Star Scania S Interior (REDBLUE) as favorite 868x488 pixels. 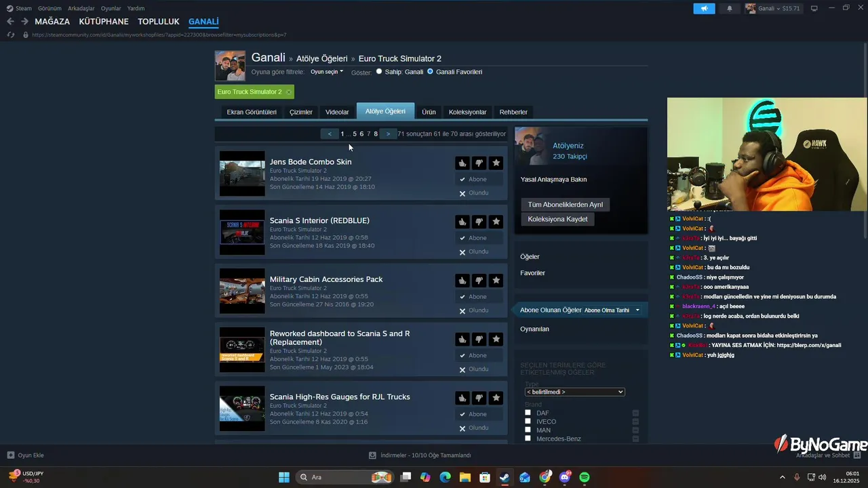tap(496, 222)
